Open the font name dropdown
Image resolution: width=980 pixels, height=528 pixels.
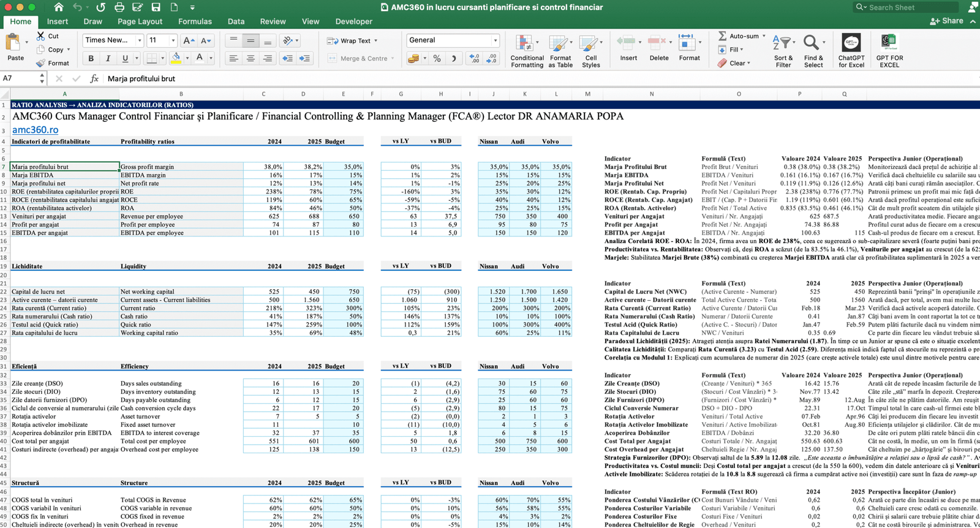(140, 40)
